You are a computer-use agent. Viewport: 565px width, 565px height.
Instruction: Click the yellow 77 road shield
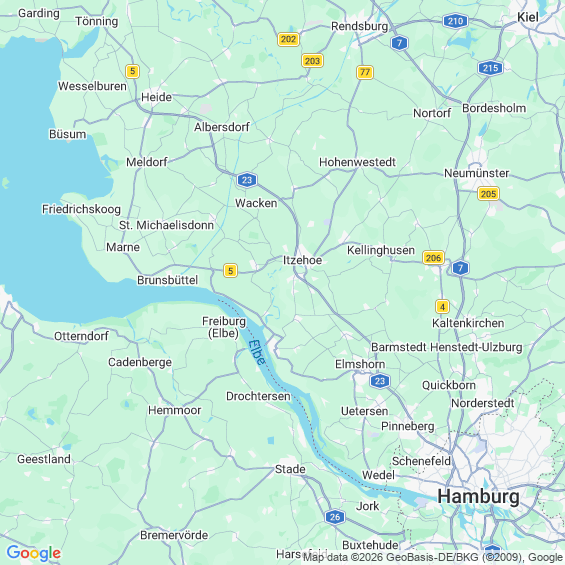[365, 72]
